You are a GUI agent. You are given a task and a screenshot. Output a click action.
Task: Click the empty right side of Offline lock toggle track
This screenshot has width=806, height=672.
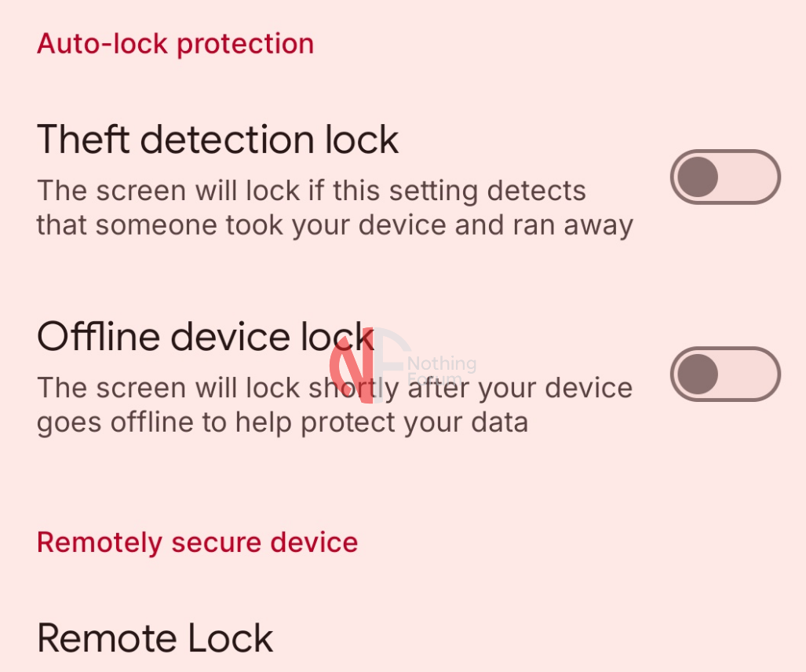[752, 374]
